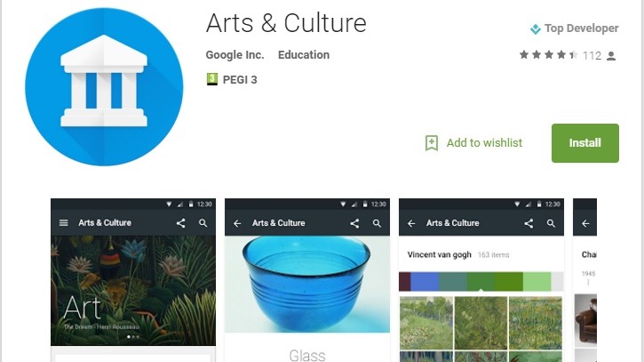Click the star rating display

548,55
